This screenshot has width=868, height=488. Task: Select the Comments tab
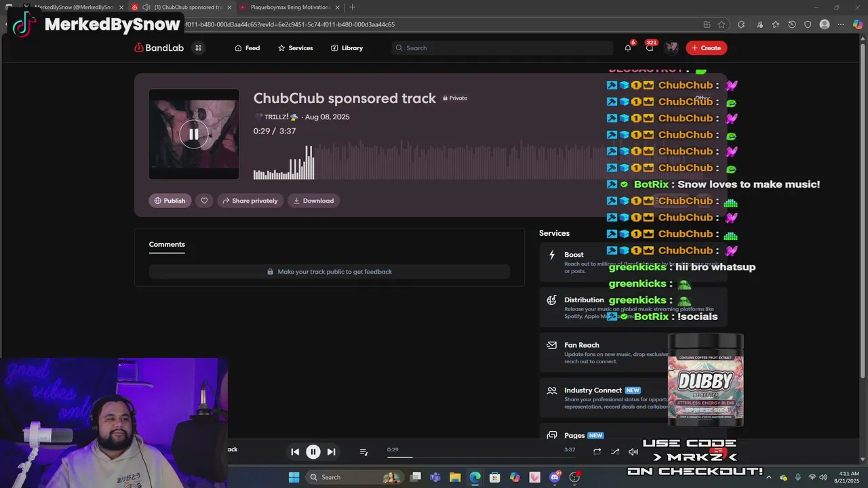[x=167, y=245]
